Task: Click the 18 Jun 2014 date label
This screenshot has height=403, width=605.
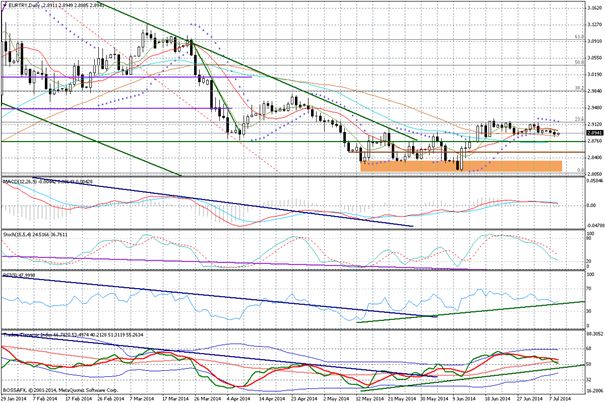Action: (498, 398)
